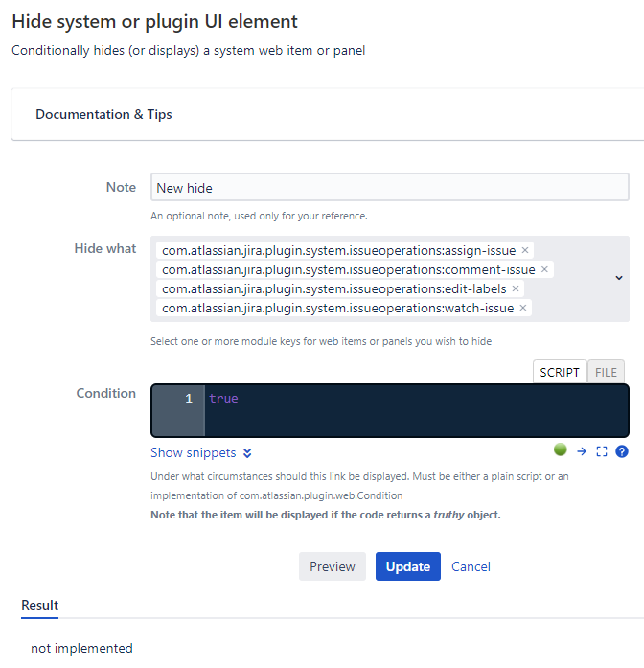Switch to the SCRIPT tab
Viewport: 644px width, 668px height.
(x=560, y=372)
